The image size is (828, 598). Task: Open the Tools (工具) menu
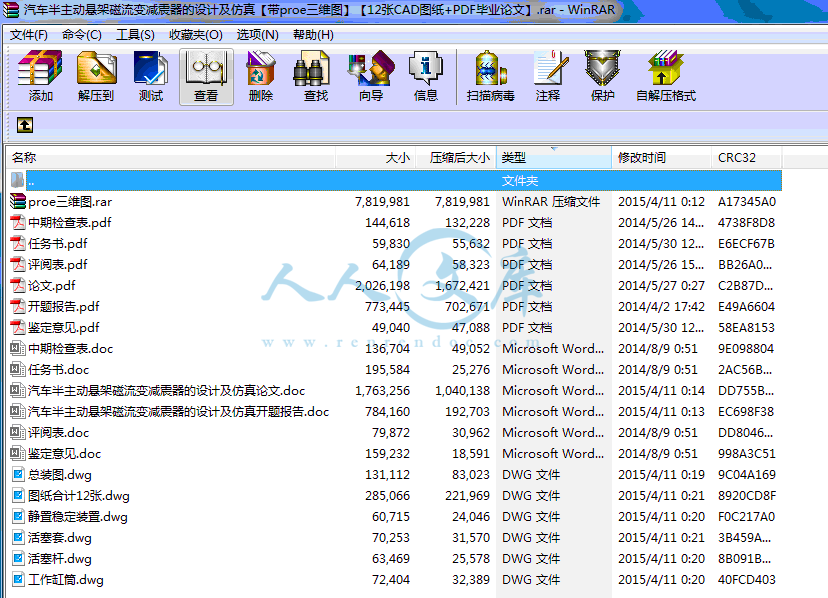tap(135, 35)
